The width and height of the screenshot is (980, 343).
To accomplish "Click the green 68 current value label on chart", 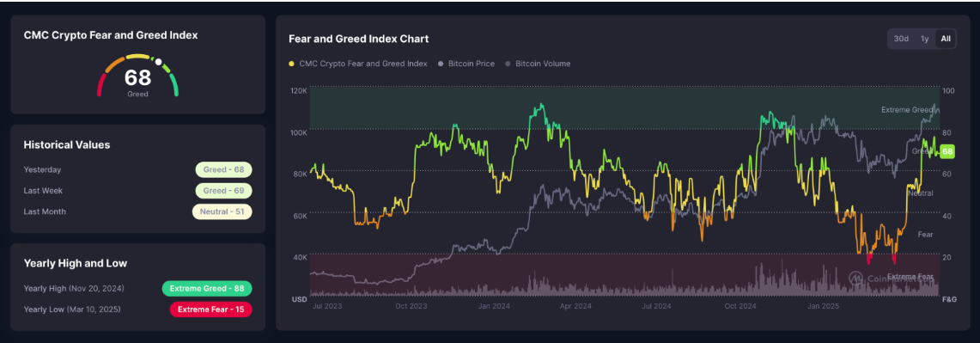I will pyautogui.click(x=947, y=151).
